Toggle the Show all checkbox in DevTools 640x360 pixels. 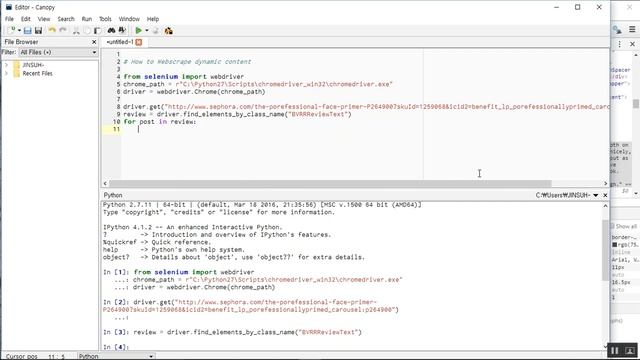[612, 226]
